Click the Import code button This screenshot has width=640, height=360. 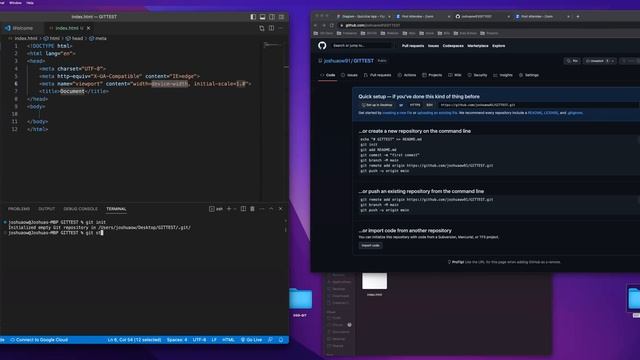(x=371, y=246)
